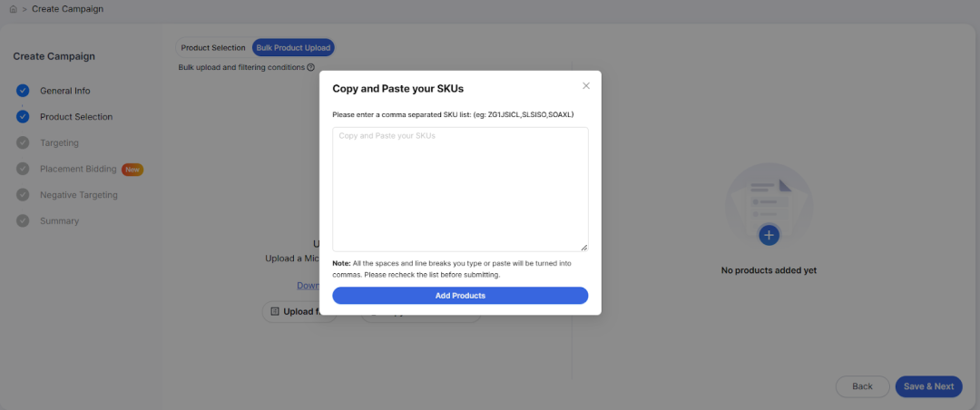
Task: Click the Upload file button
Action: tap(298, 312)
